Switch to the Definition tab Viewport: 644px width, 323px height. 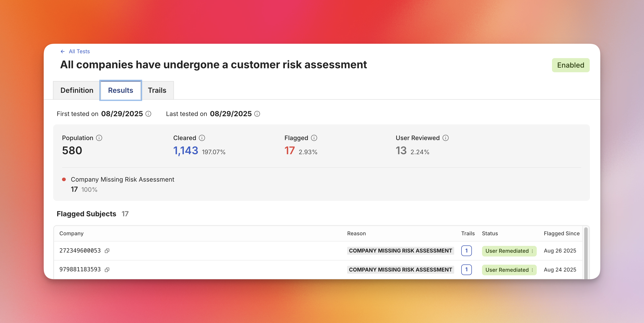click(77, 90)
